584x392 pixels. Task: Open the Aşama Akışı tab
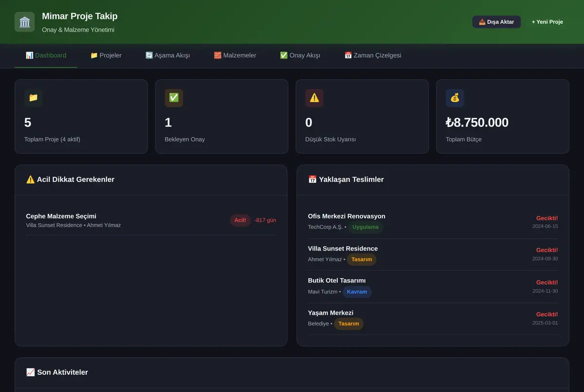[x=167, y=55]
